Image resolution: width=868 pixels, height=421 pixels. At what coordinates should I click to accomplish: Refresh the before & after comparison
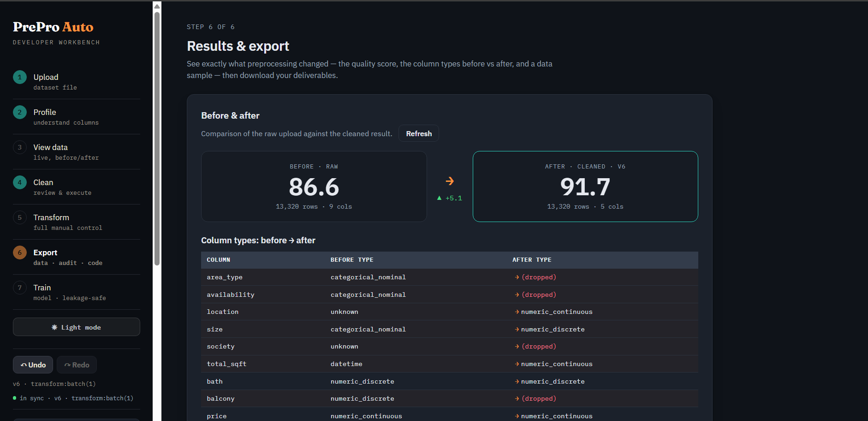point(419,133)
